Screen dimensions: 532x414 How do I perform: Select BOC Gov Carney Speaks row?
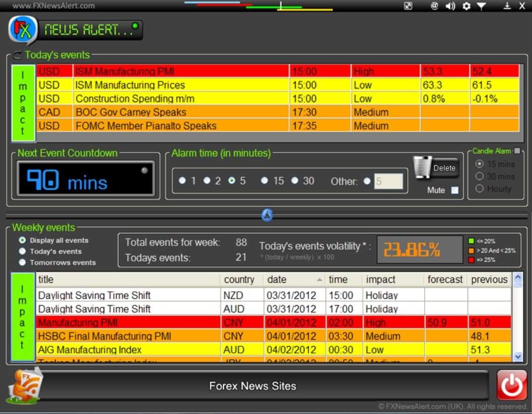click(x=278, y=112)
